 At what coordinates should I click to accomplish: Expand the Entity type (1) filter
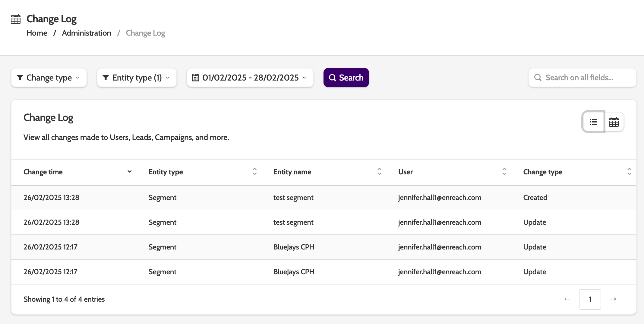click(x=137, y=78)
